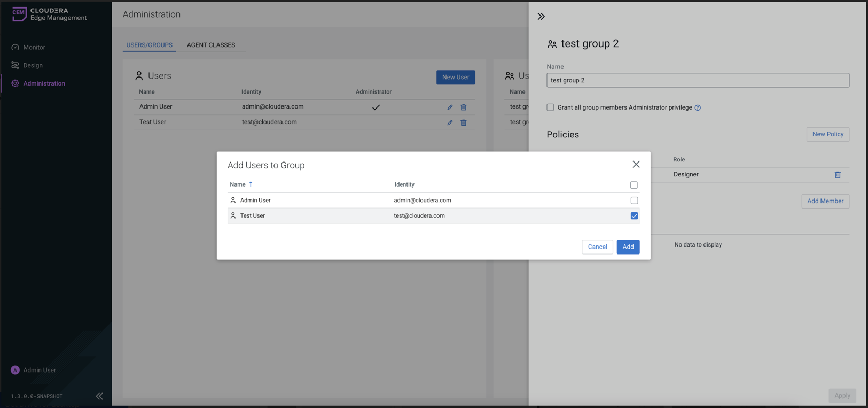Click the Cloudera Edge Management logo
This screenshot has height=408, width=868.
point(49,14)
